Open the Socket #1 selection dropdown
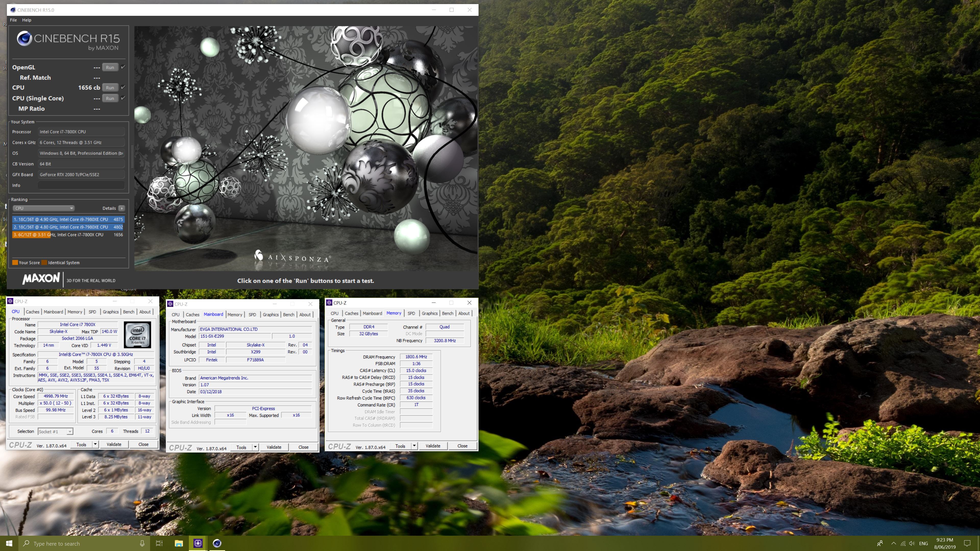This screenshot has width=980, height=551. (56, 432)
